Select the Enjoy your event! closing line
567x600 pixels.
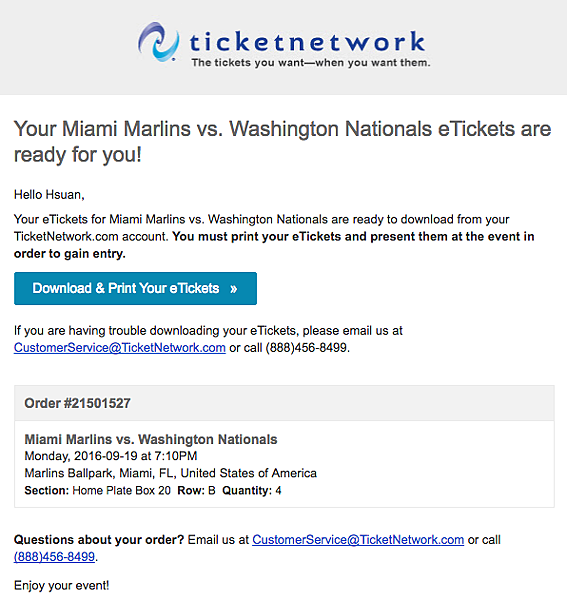[x=62, y=585]
